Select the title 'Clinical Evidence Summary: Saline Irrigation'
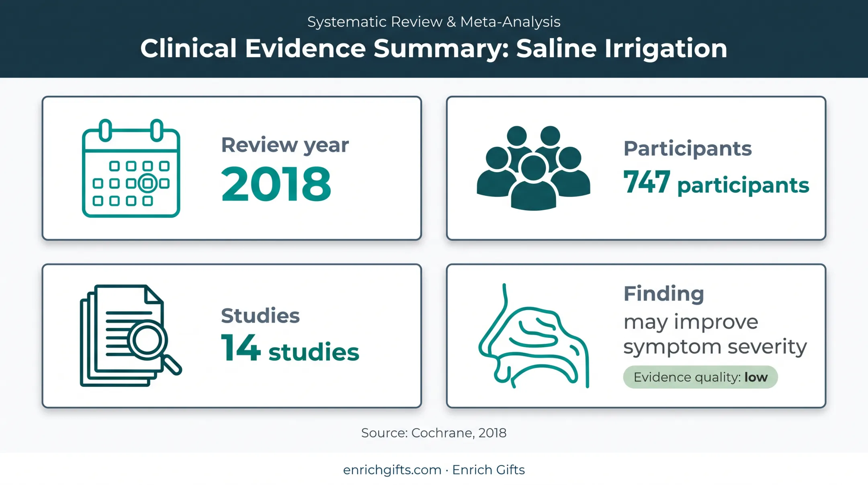 pos(434,49)
